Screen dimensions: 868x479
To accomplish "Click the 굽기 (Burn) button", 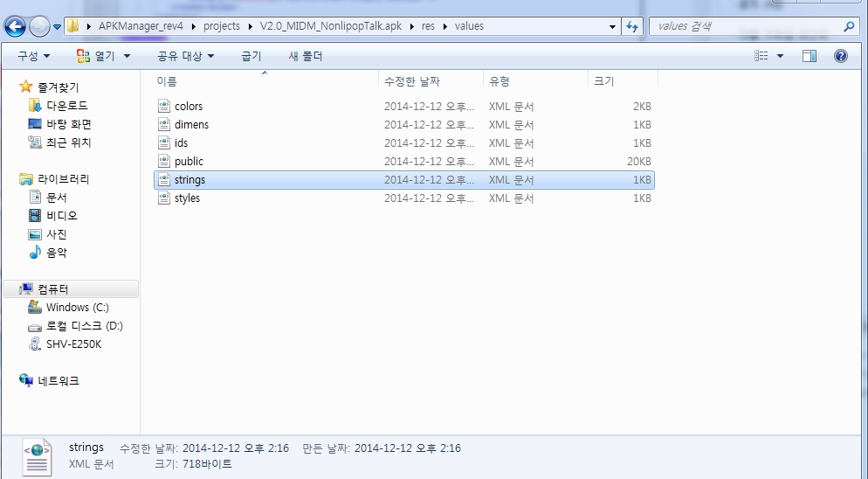I will coord(251,56).
